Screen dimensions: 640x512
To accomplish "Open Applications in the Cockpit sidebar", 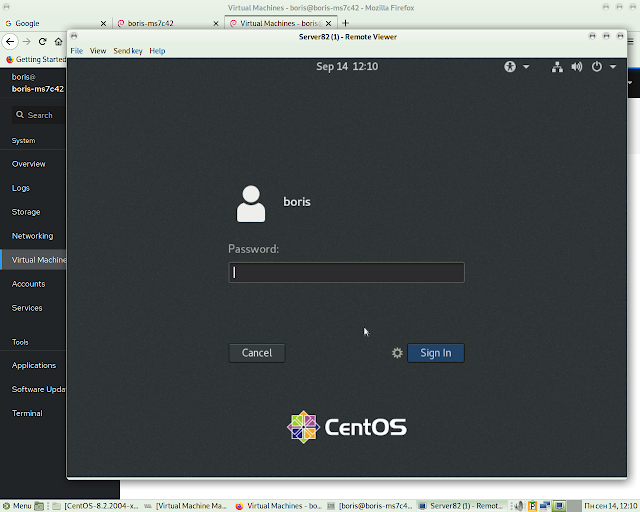I will coord(33,365).
